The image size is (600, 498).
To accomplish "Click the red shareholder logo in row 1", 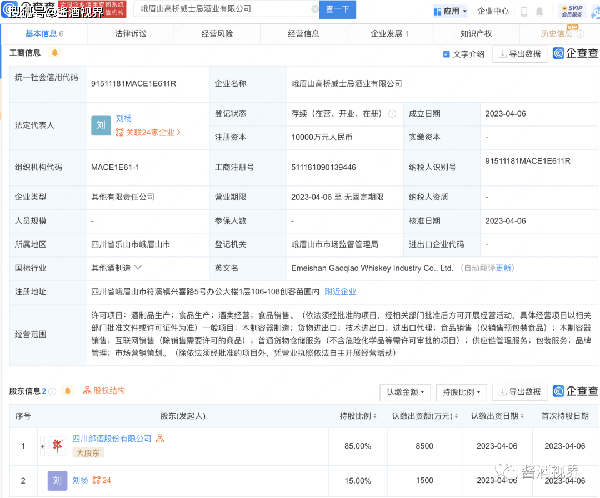I will coord(56,441).
